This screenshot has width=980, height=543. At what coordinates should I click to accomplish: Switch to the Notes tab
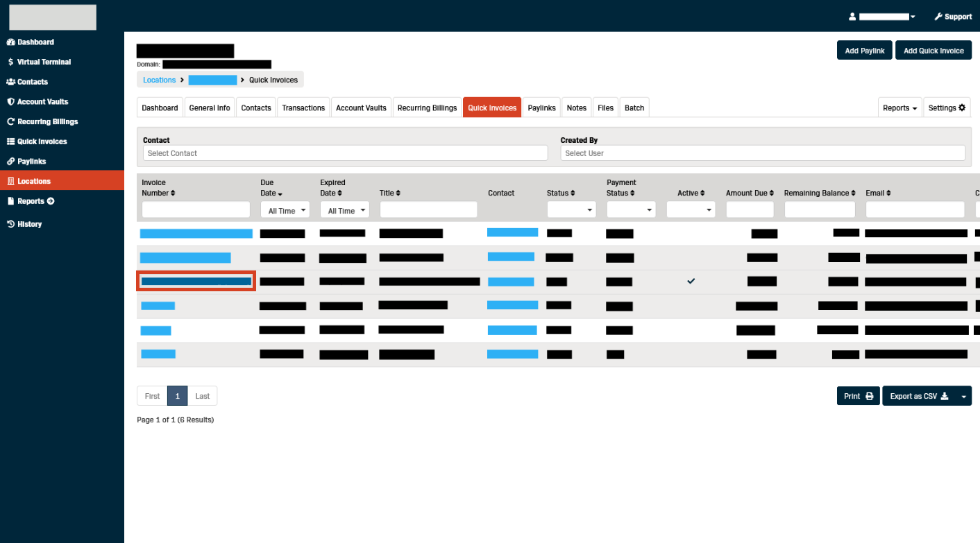[576, 108]
